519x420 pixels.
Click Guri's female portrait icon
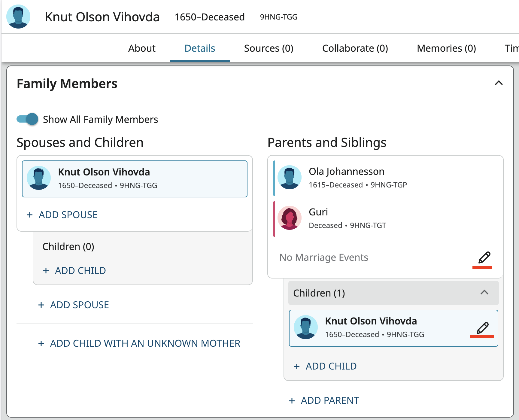click(289, 218)
